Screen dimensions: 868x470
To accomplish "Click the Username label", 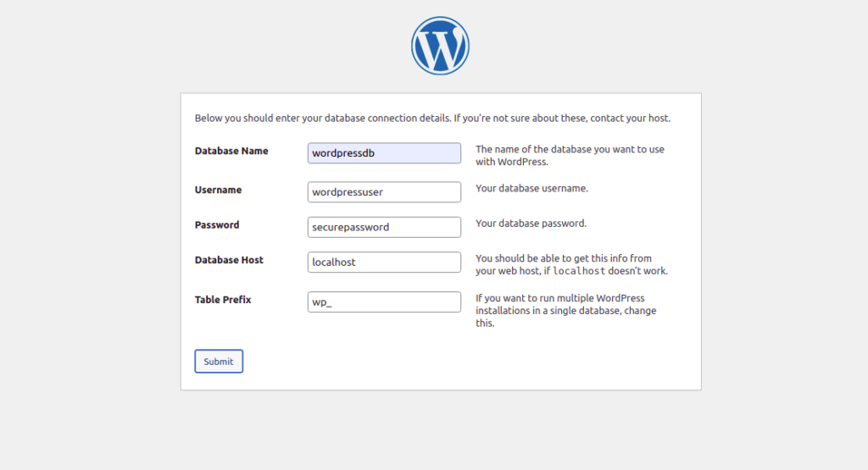I will (x=218, y=190).
